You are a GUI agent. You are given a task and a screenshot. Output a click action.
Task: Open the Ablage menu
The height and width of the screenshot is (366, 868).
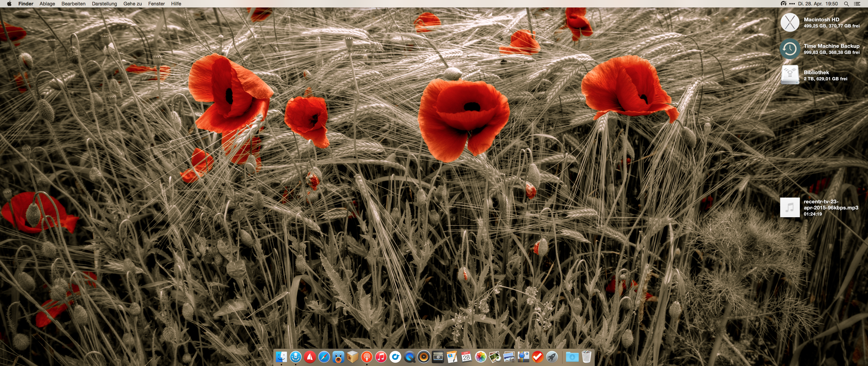click(47, 4)
